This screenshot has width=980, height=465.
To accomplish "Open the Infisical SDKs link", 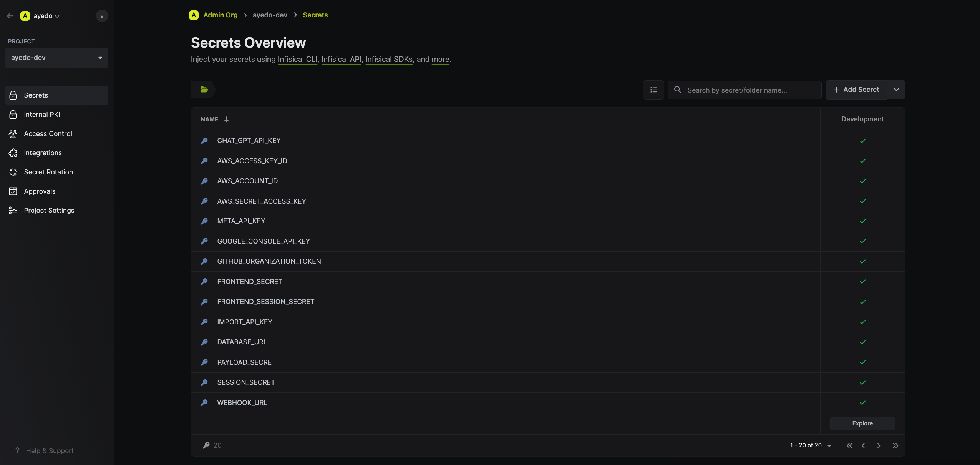I will 389,59.
